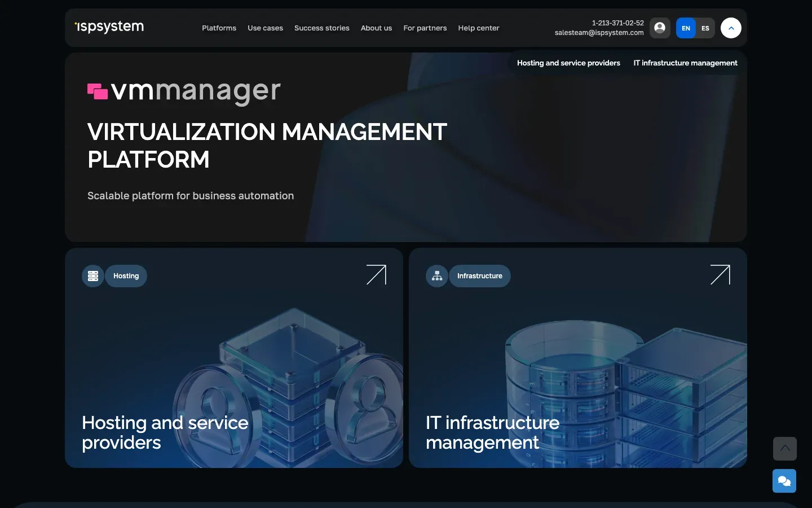Select the IT infrastructure management tab

click(685, 63)
